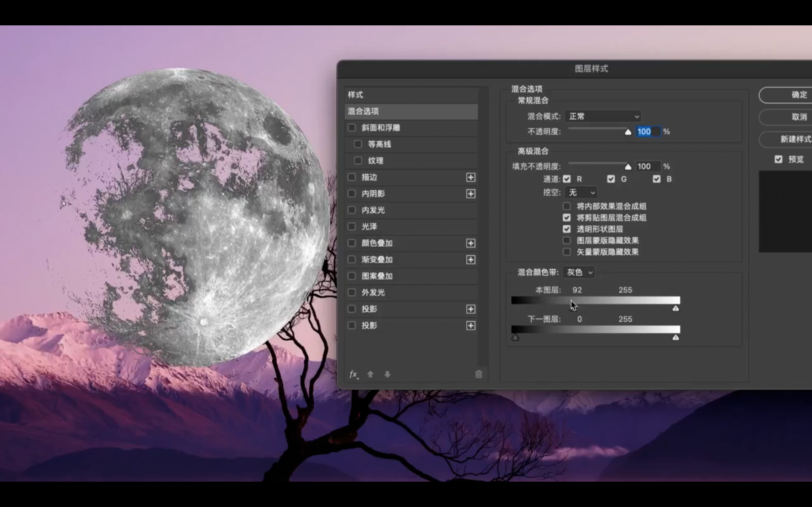The image size is (812, 507).
Task: Open the 混合模式 dropdown set to 正常
Action: [x=603, y=116]
